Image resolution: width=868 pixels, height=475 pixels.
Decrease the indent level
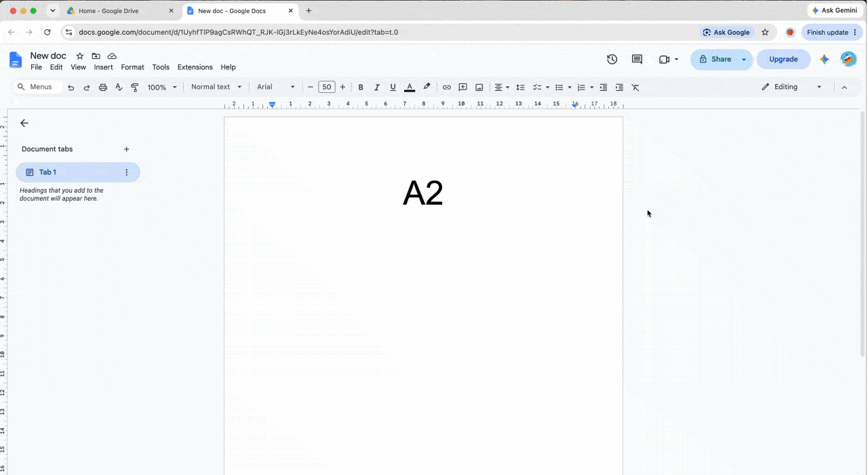(604, 88)
